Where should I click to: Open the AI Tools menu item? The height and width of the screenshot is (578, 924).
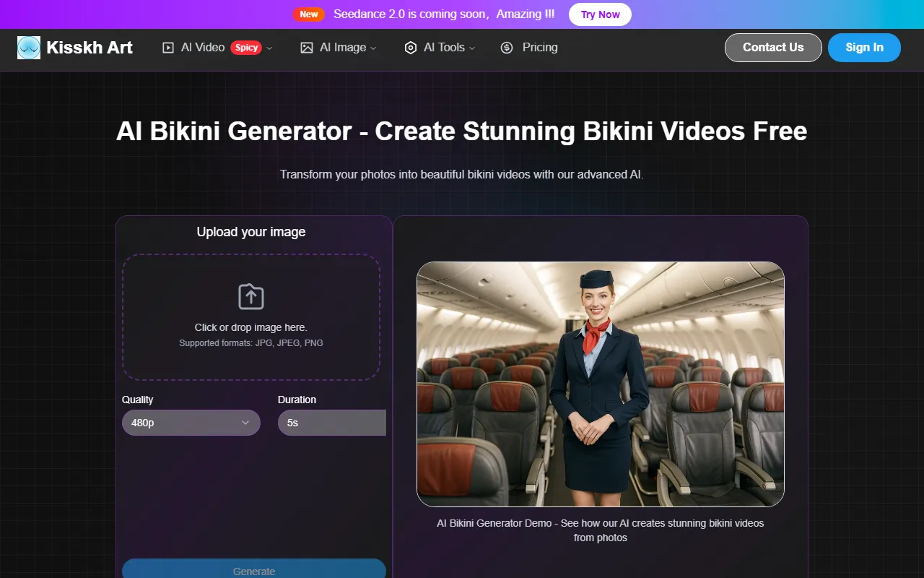pyautogui.click(x=444, y=48)
